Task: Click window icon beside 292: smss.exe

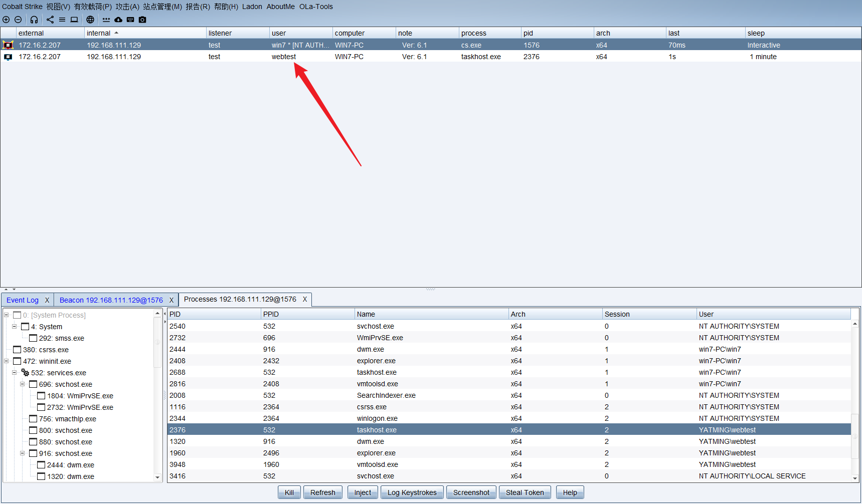Action: (33, 338)
